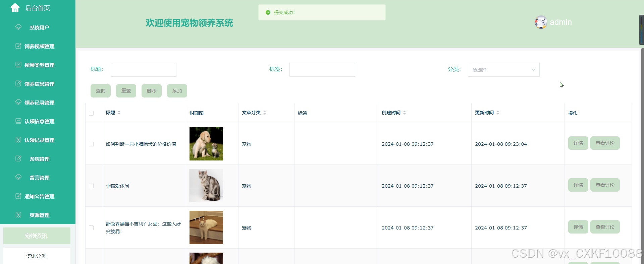The image size is (644, 264).
Task: Open 后台首页 menu item
Action: coord(38,8)
